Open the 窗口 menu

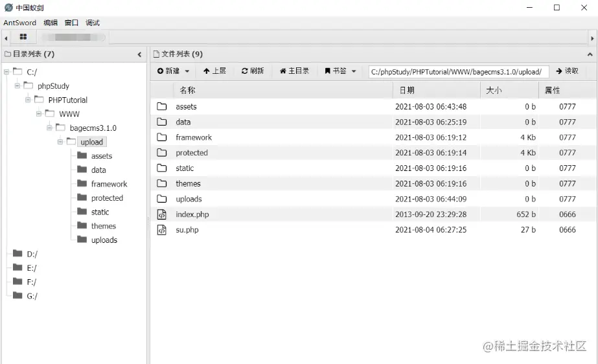tap(71, 23)
